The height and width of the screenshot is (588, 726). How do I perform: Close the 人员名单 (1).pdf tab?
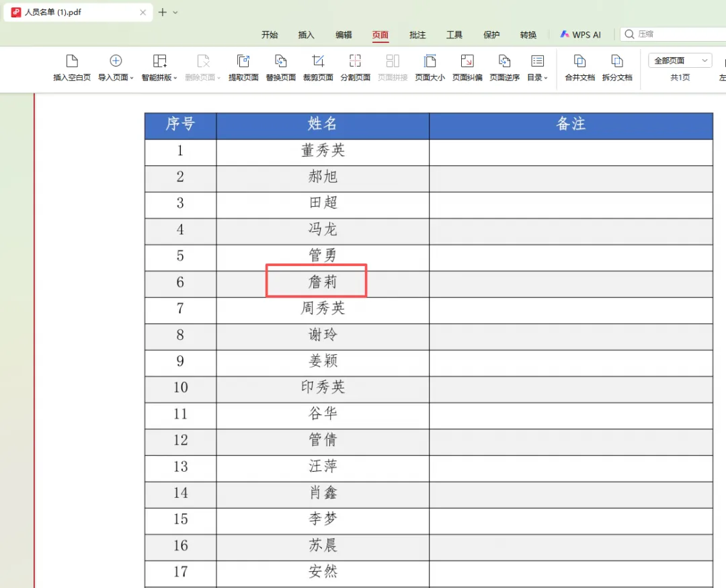[143, 13]
